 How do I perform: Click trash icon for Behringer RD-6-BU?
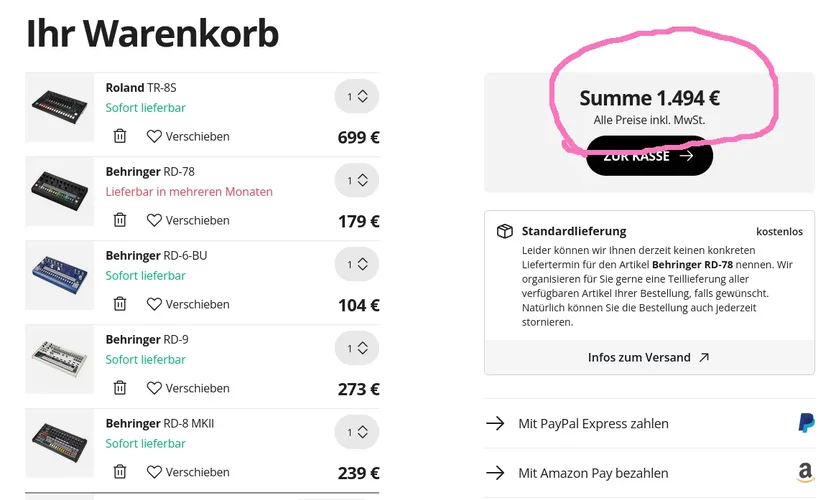pos(120,304)
